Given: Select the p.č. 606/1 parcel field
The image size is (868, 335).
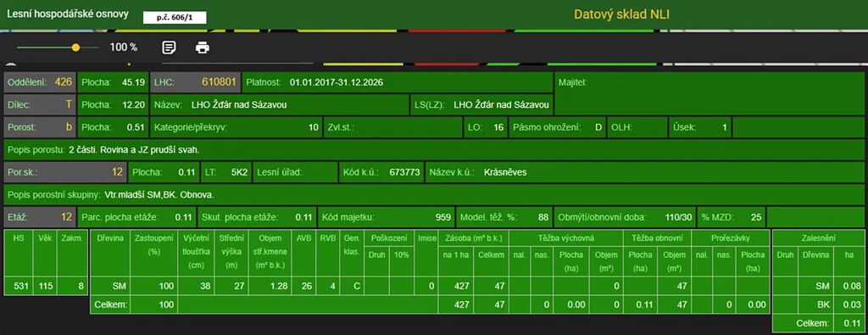Looking at the screenshot, I should [175, 18].
